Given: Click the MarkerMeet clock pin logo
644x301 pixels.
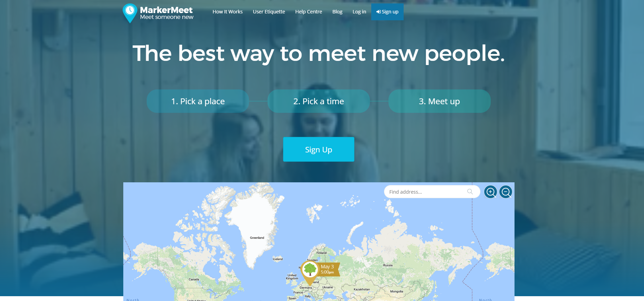Looking at the screenshot, I should pyautogui.click(x=130, y=13).
